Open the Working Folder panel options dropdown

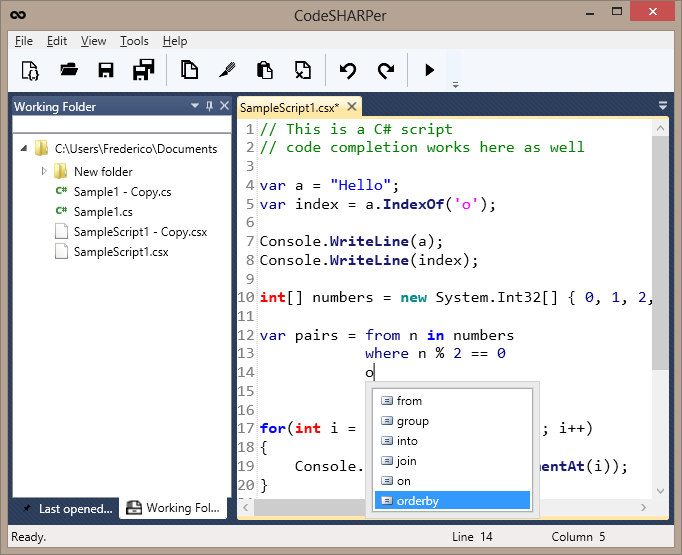(x=195, y=106)
